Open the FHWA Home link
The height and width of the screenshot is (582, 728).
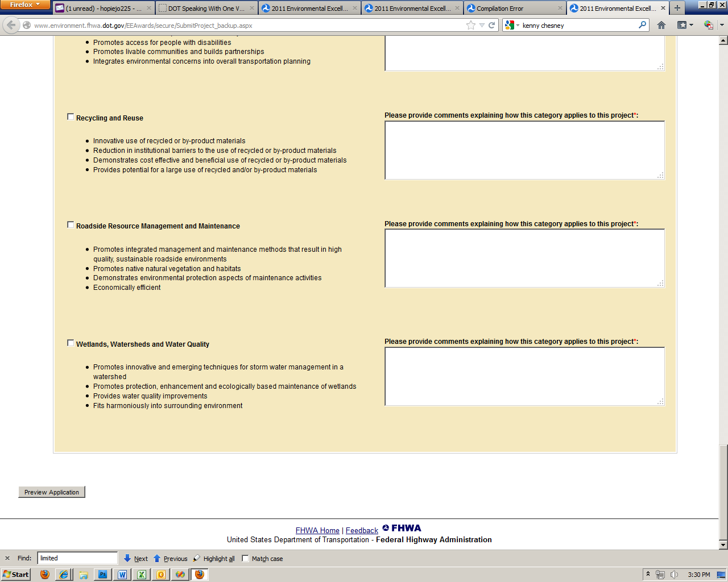point(317,531)
